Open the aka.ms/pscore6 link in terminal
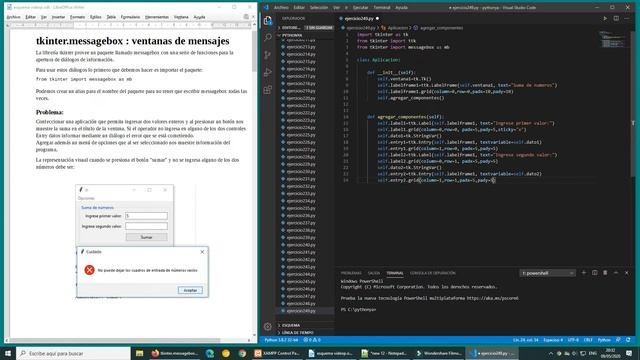Image resolution: width=640 pixels, height=360 pixels. tap(493, 298)
